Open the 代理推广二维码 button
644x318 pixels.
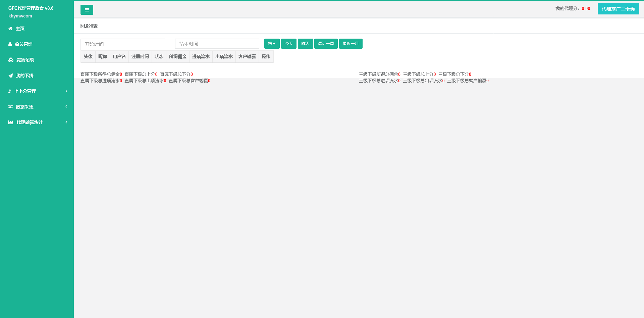point(618,9)
